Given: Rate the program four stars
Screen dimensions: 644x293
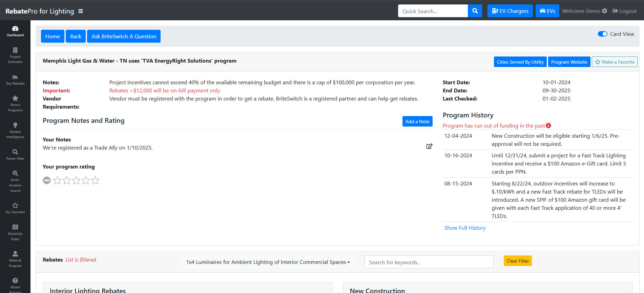Looking at the screenshot, I should click(86, 180).
